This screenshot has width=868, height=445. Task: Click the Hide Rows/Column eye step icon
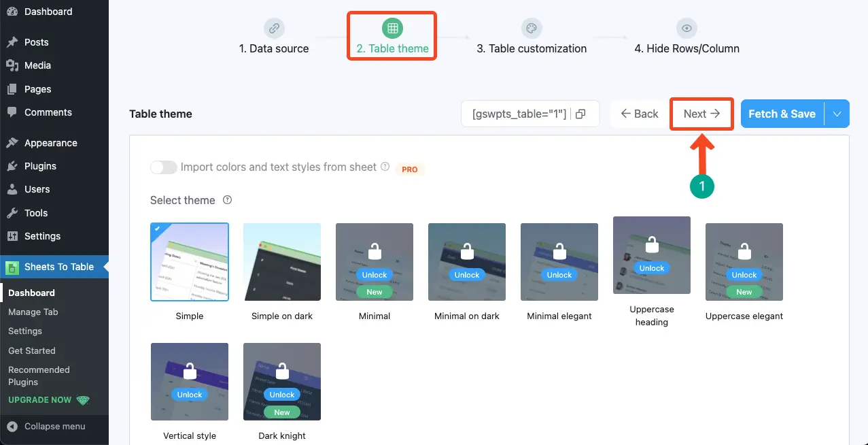(687, 29)
